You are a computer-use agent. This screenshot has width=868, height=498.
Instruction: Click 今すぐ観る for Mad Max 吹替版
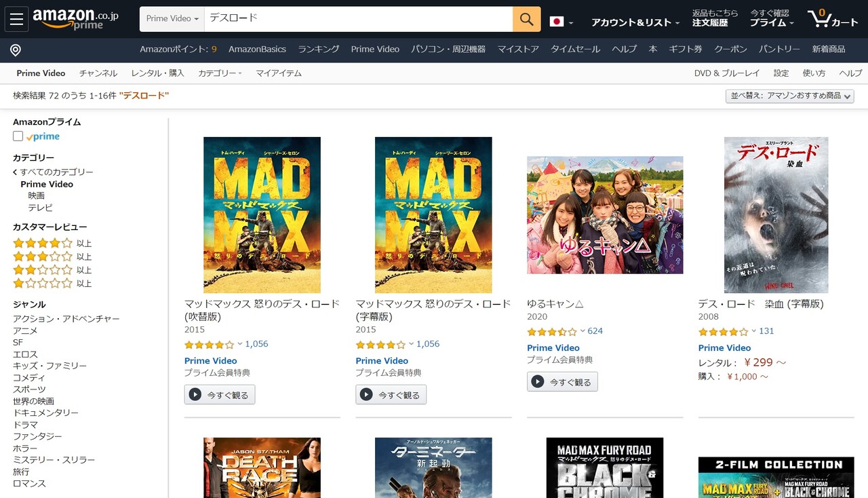click(220, 394)
